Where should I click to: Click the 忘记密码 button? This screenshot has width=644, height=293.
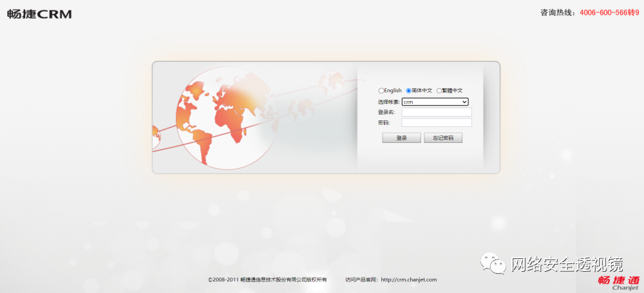pyautogui.click(x=443, y=138)
